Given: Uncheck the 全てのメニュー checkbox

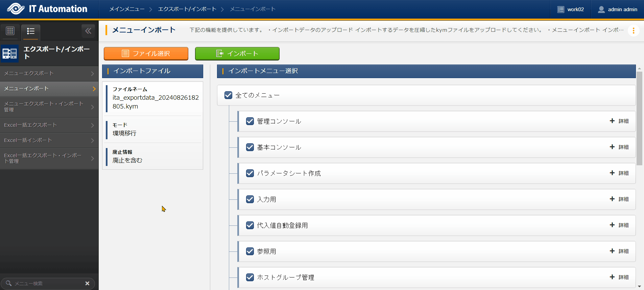Looking at the screenshot, I should pos(229,95).
